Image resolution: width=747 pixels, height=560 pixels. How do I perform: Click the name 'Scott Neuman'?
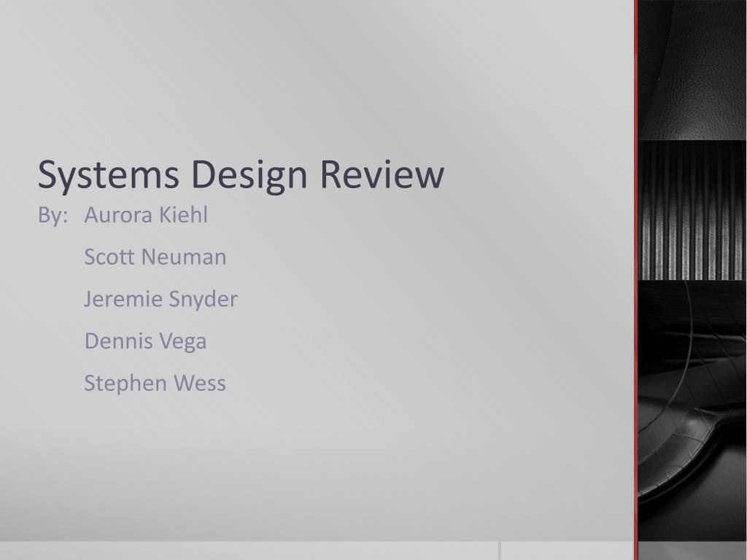pyautogui.click(x=155, y=257)
